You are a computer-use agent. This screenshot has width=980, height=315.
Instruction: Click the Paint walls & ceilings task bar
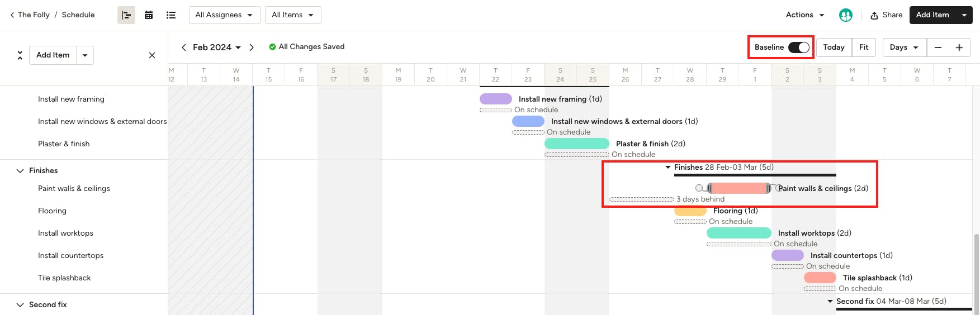pos(739,188)
